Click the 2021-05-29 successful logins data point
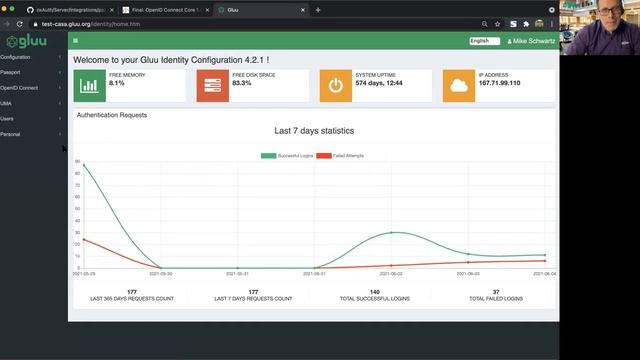 tap(84, 165)
